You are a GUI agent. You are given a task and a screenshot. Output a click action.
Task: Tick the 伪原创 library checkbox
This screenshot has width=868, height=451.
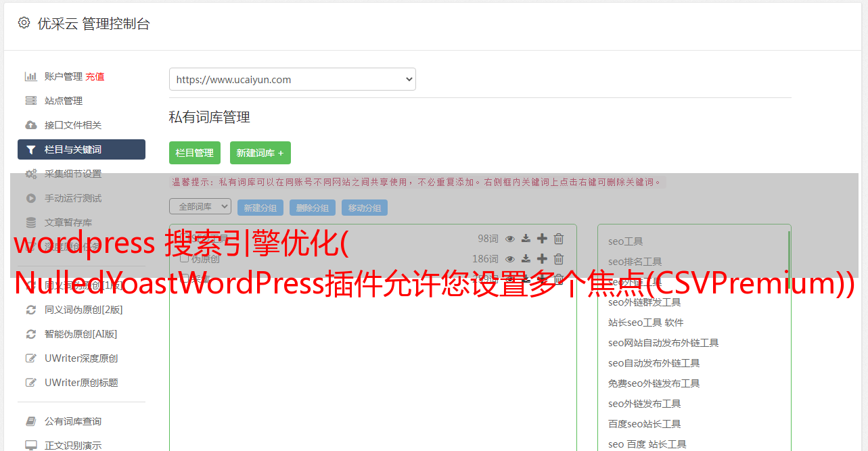(184, 258)
